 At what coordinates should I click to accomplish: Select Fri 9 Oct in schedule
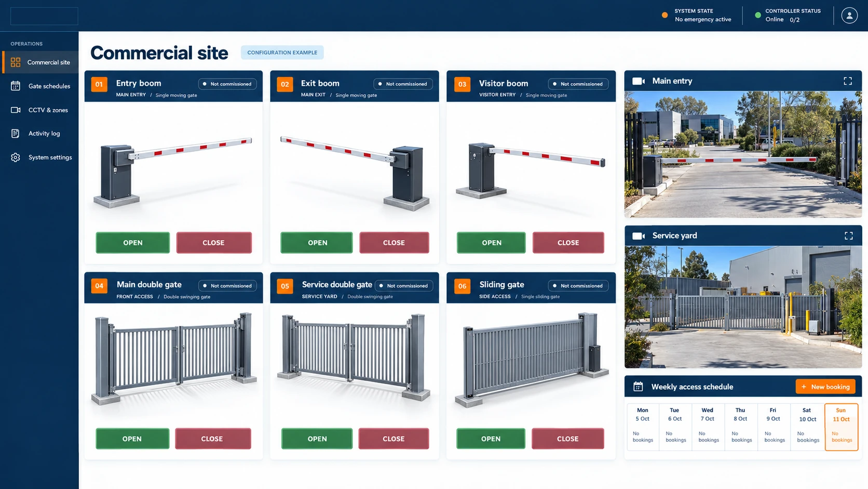pos(774,427)
